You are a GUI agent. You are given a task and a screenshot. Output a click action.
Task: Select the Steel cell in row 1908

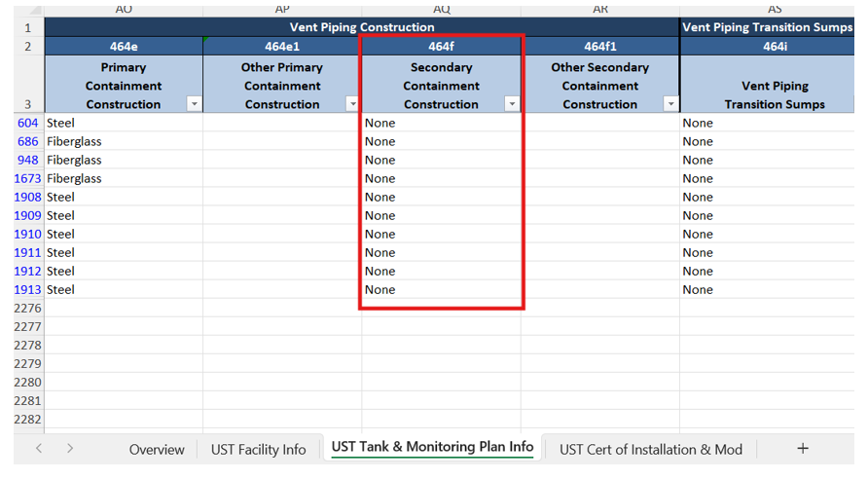point(124,197)
